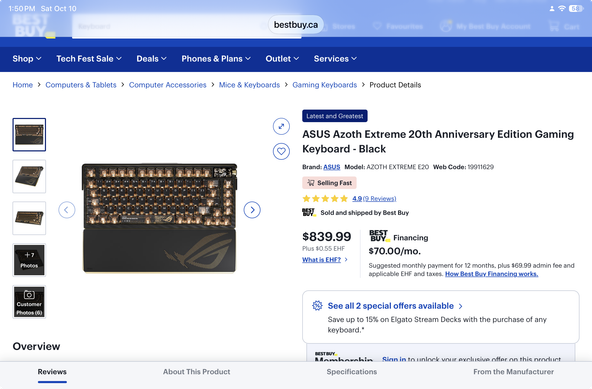Click the Latest and Greatest badge
Viewport: 592px width, 389px height.
(335, 116)
